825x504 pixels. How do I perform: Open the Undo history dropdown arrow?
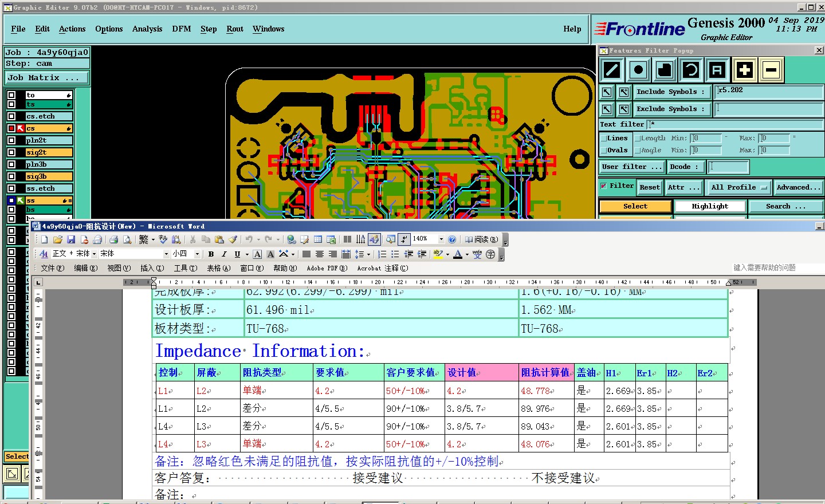pyautogui.click(x=258, y=239)
